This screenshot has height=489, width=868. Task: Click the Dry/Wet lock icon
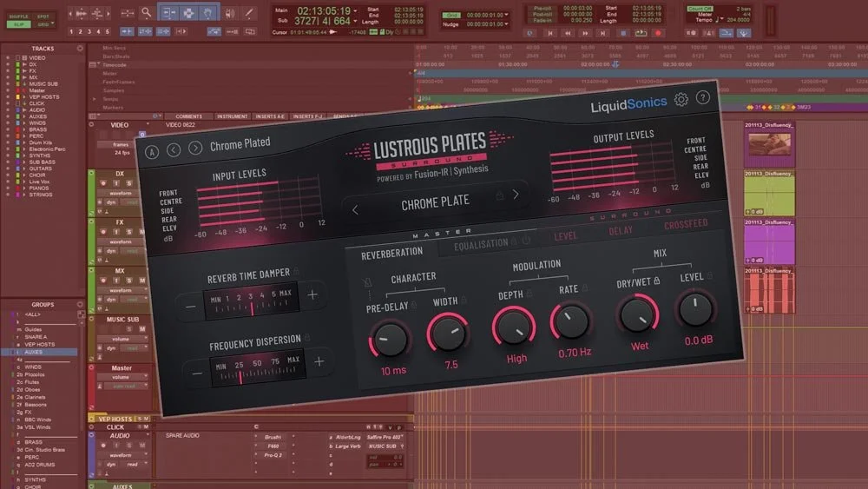[x=657, y=281]
